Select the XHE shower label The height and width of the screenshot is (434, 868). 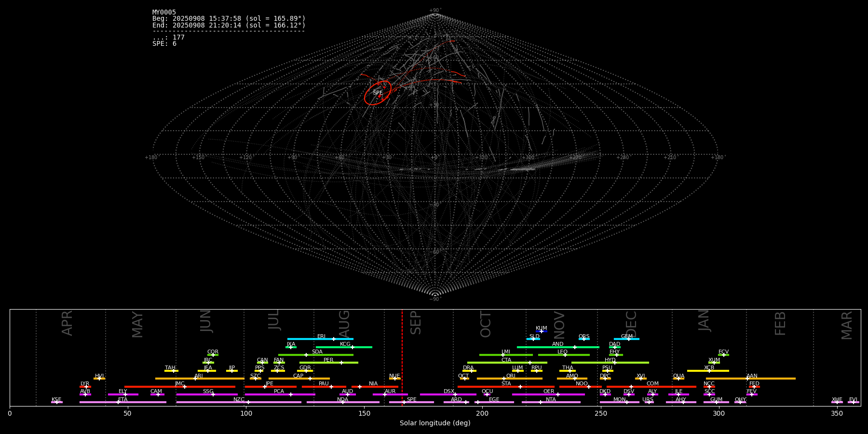coord(837,400)
